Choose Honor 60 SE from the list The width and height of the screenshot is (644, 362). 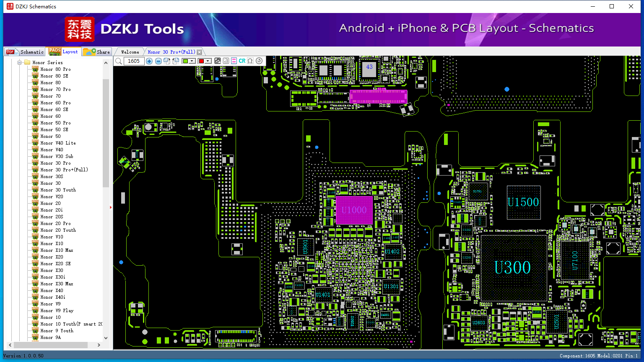(54, 109)
